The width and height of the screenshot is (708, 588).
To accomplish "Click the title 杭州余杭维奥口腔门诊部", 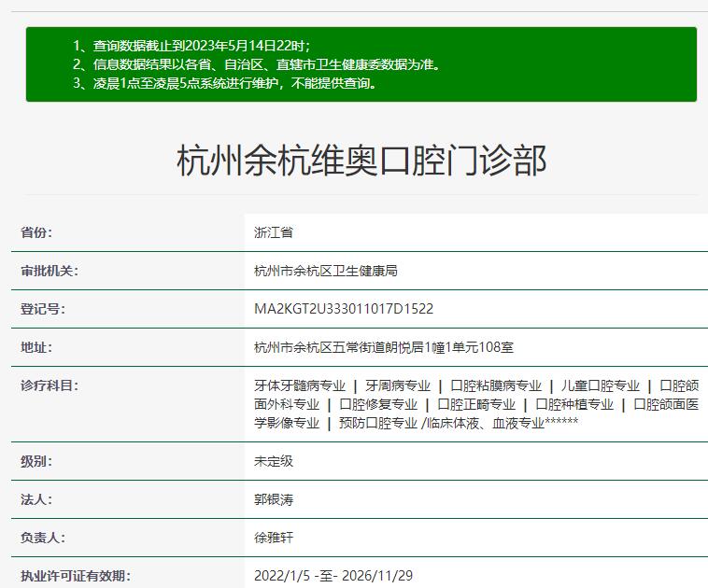I will (361, 161).
